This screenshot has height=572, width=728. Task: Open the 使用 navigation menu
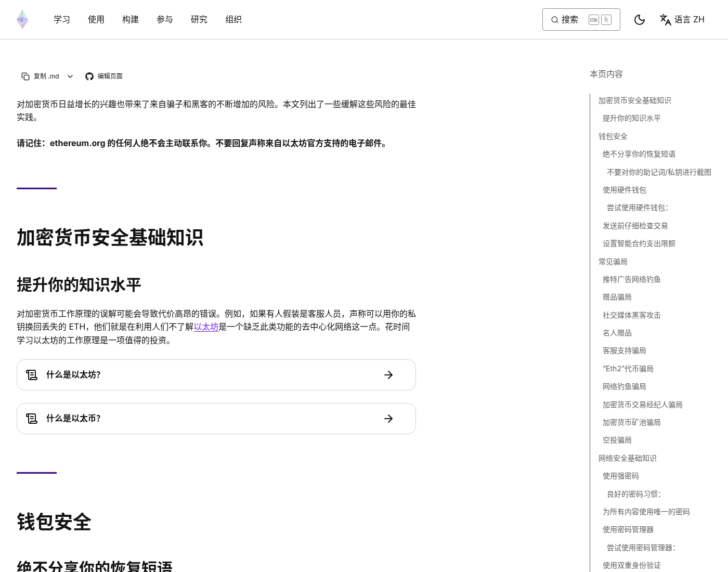pyautogui.click(x=96, y=20)
